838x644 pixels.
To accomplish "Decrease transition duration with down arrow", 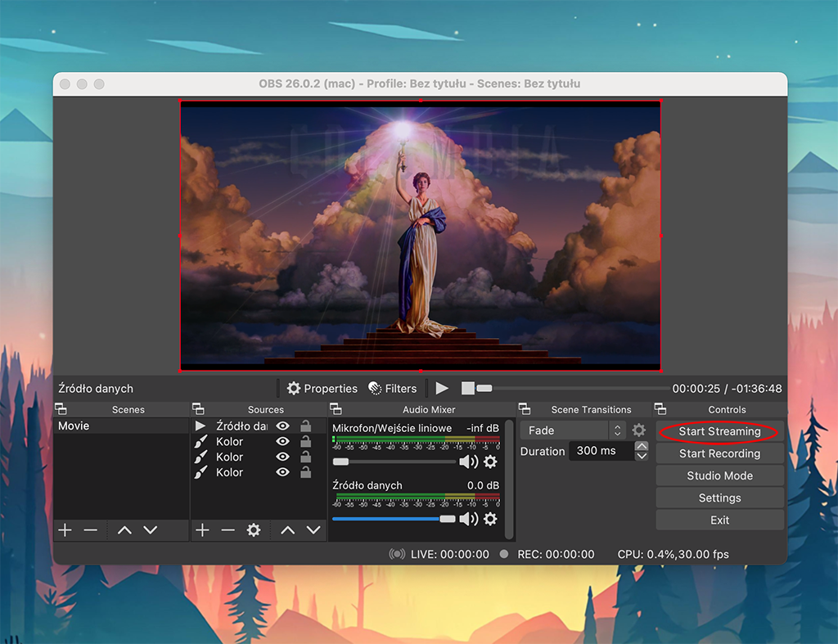I will [642, 456].
